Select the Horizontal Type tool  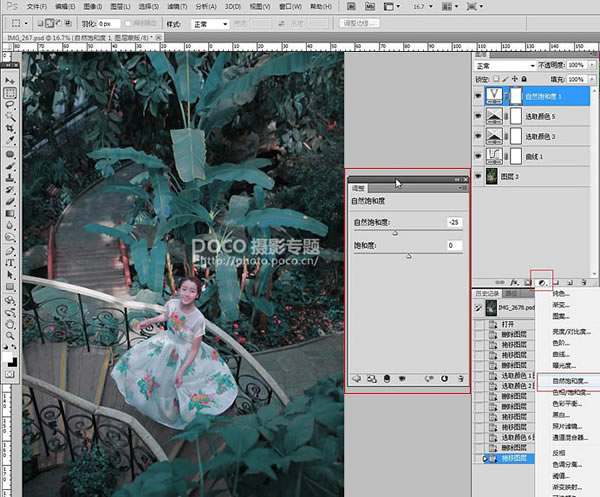click(10, 263)
